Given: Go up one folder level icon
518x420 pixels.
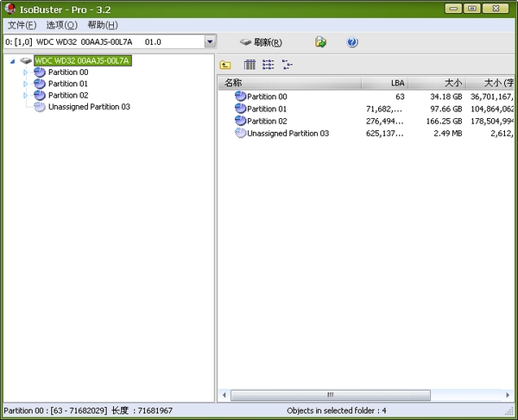Looking at the screenshot, I should pos(225,65).
